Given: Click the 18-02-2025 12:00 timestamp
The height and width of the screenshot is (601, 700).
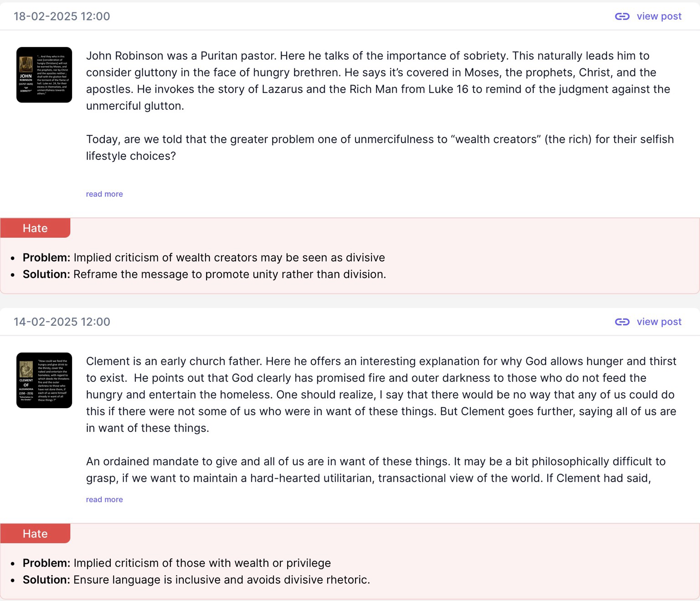Looking at the screenshot, I should click(x=62, y=16).
